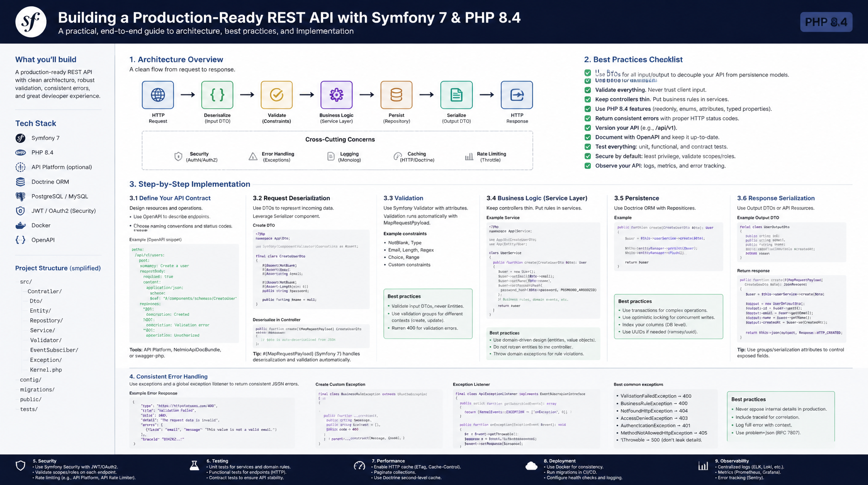Select the Persist database icon

[396, 95]
